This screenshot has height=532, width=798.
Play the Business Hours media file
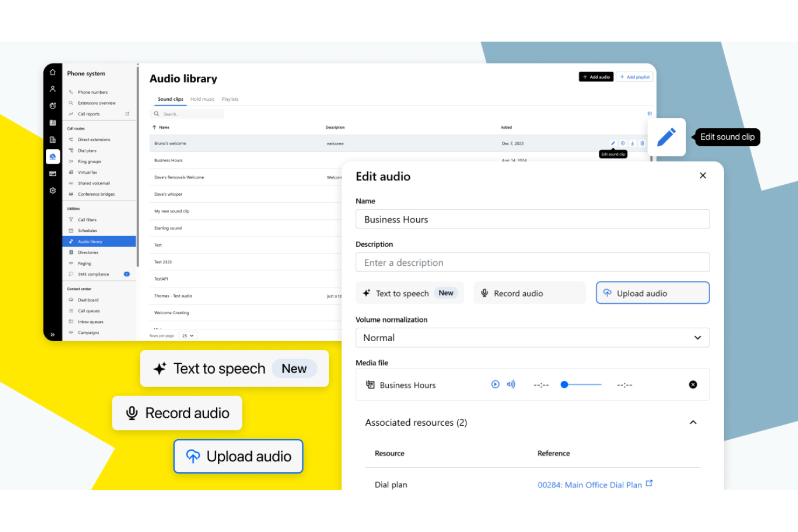point(495,384)
